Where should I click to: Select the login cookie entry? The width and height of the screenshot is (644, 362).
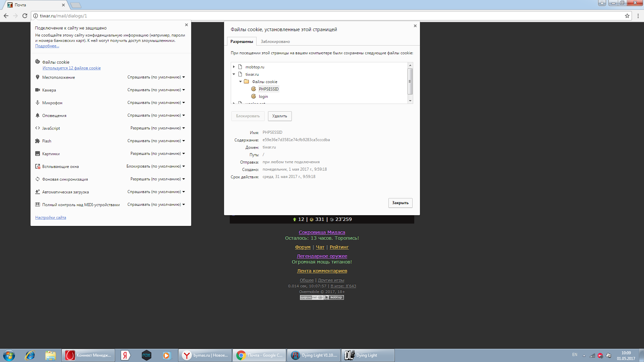pyautogui.click(x=263, y=97)
